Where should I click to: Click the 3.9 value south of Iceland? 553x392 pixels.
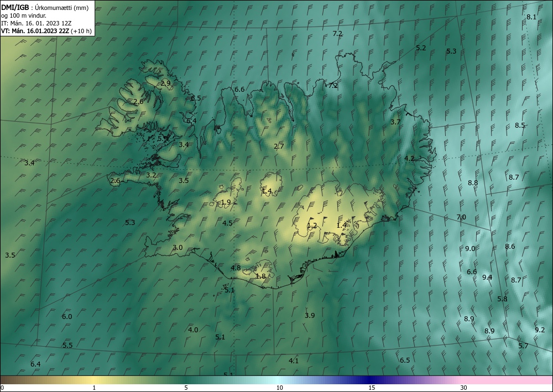[x=310, y=316]
